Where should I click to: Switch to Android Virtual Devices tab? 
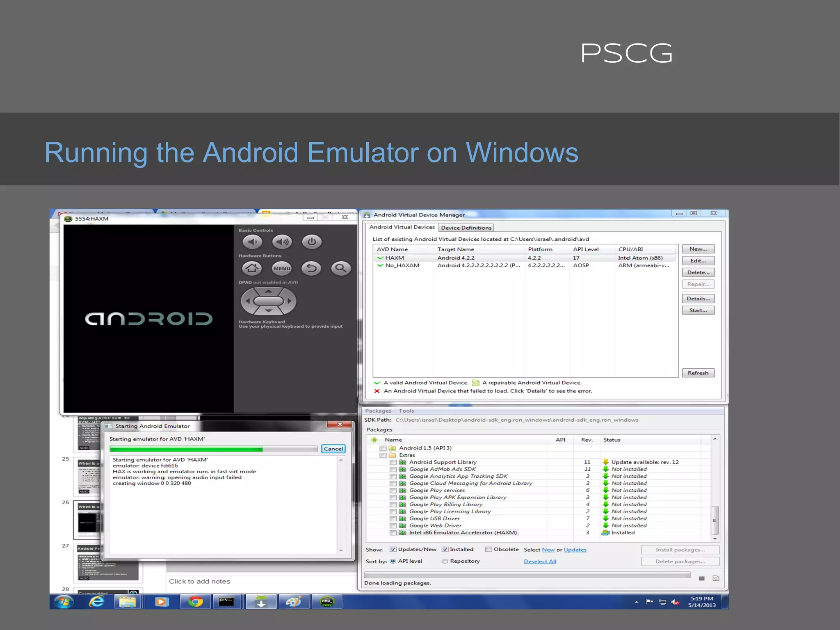click(x=402, y=227)
